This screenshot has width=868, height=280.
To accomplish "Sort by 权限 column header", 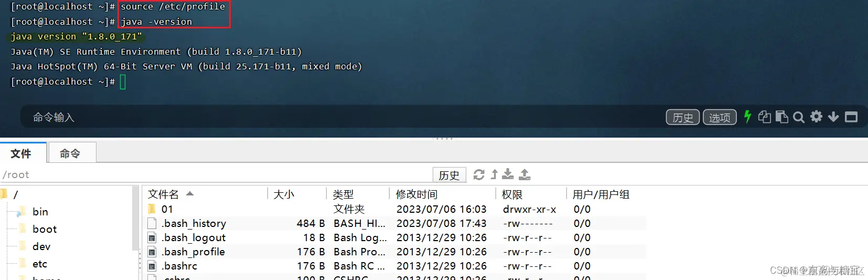I will coord(531,194).
